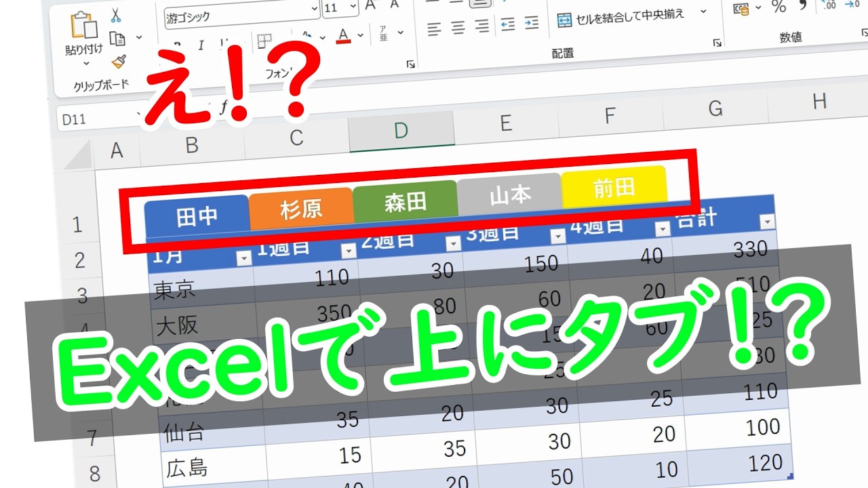Viewport: 868px width, 488px height.
Task: Click the accounting number format icon
Action: coord(743,9)
